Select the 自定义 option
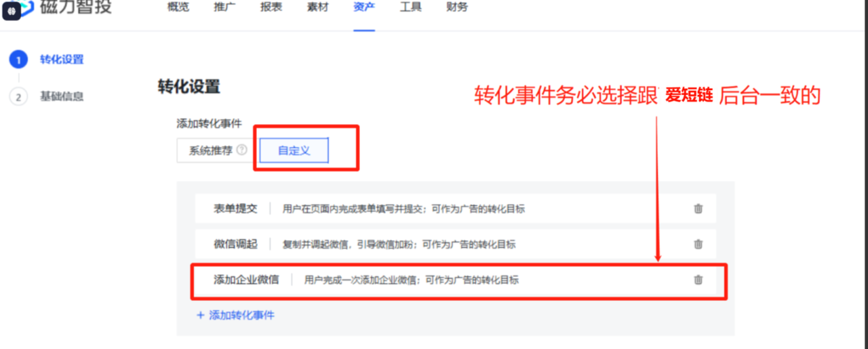The height and width of the screenshot is (349, 868). [294, 150]
